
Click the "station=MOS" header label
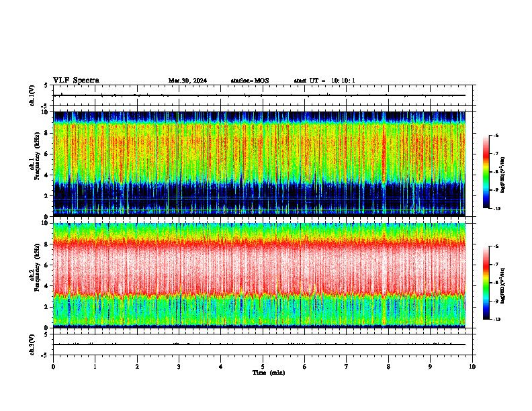click(x=250, y=81)
